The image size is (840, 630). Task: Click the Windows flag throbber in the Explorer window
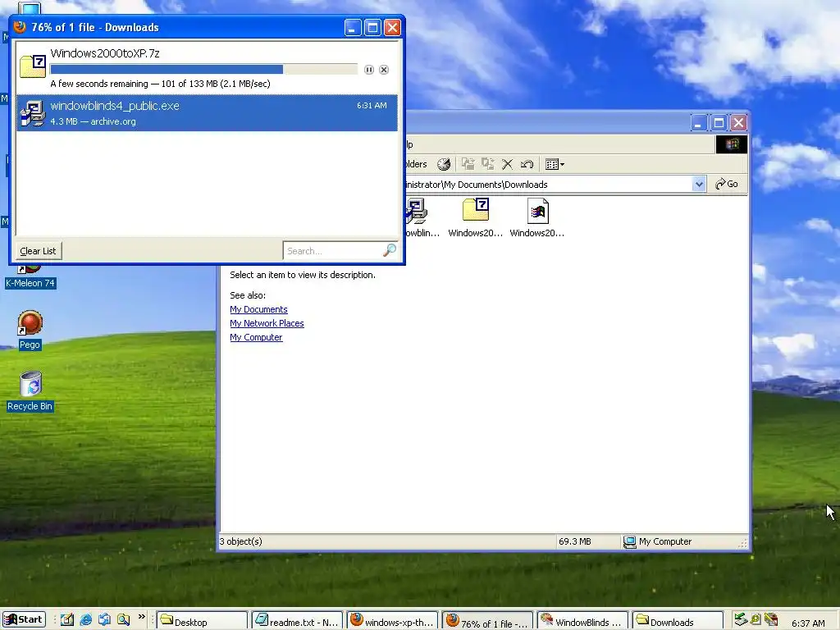click(731, 144)
